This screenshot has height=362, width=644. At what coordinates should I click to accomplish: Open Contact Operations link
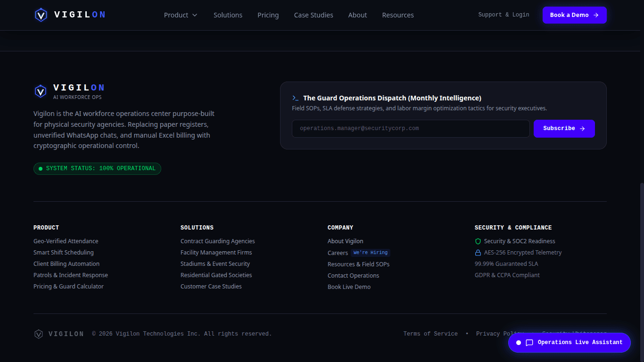354,276
